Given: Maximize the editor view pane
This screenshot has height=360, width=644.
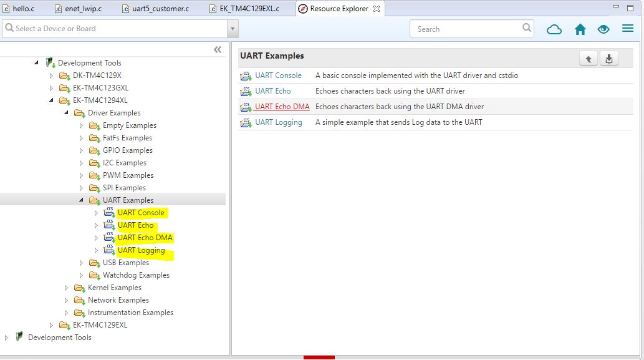Looking at the screenshot, I should coord(630,8).
